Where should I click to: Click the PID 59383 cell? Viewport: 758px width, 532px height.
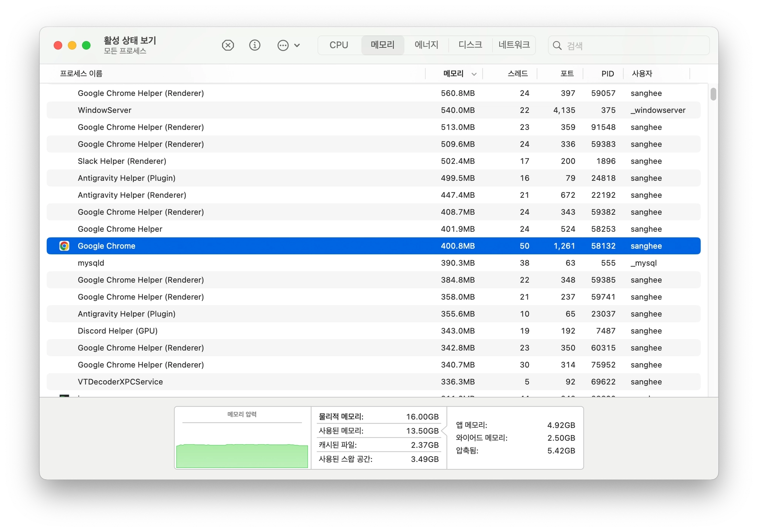pyautogui.click(x=603, y=144)
